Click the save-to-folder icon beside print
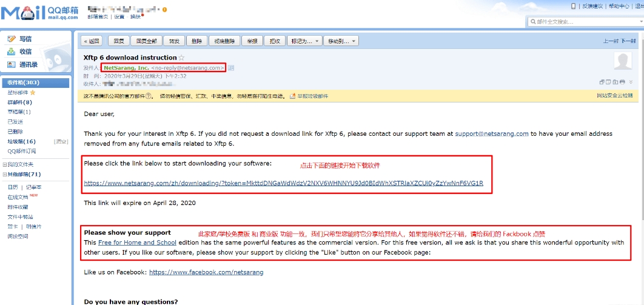 (615, 82)
